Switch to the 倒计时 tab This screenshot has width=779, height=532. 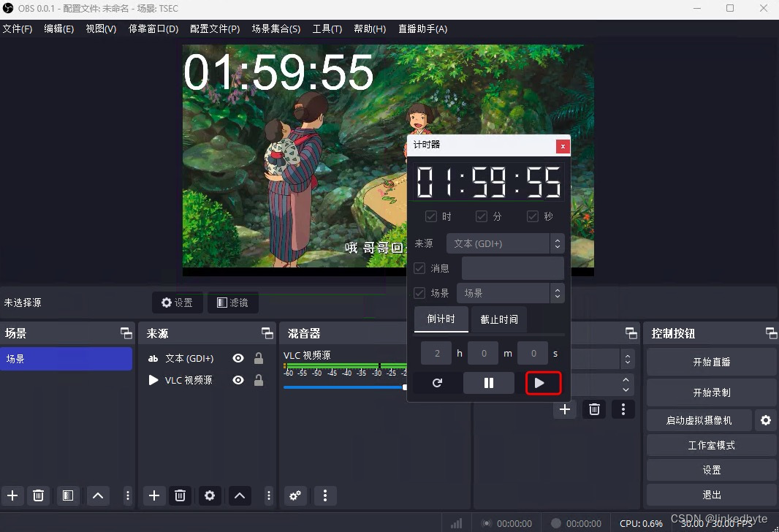click(441, 319)
